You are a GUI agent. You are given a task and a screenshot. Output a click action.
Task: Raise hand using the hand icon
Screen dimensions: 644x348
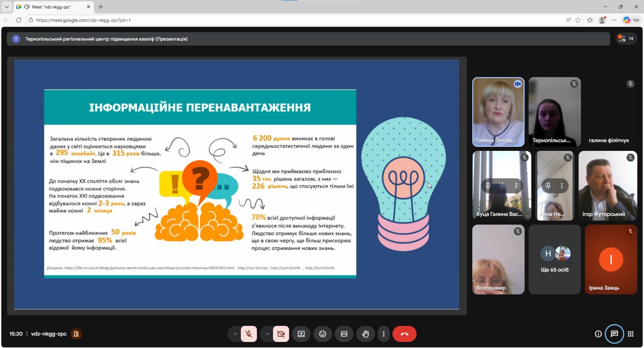point(365,334)
